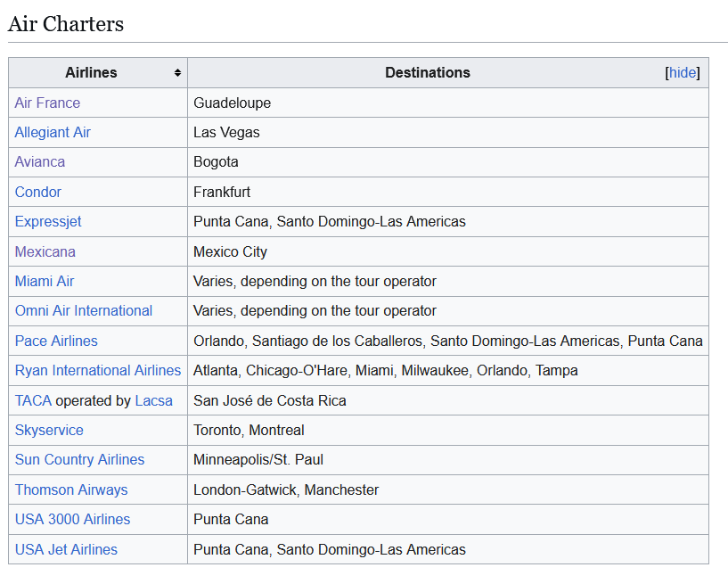Open the Air France link

47,103
